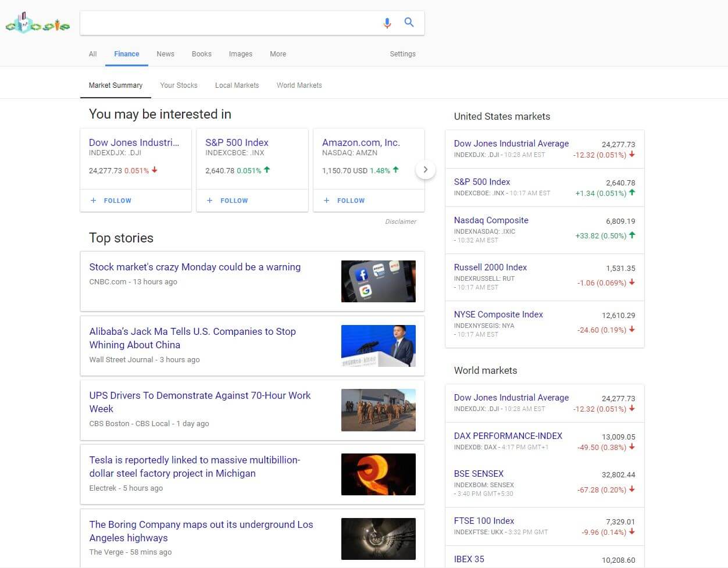Click the blue search magnifier icon
The image size is (728, 568).
click(x=409, y=23)
